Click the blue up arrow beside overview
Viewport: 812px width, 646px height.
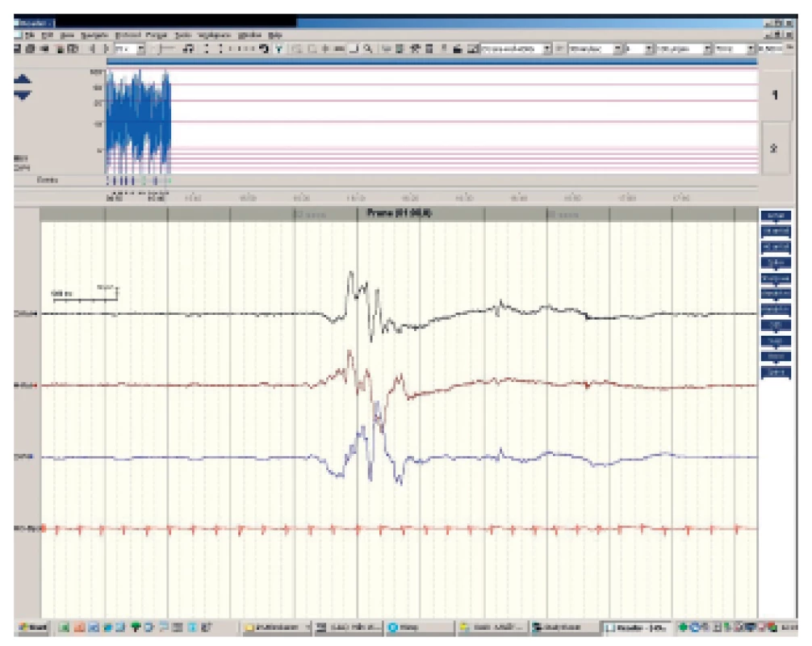(x=23, y=80)
